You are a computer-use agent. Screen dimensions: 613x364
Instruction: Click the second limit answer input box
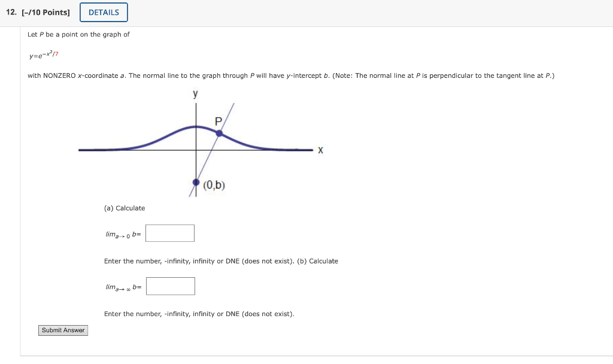coord(170,286)
